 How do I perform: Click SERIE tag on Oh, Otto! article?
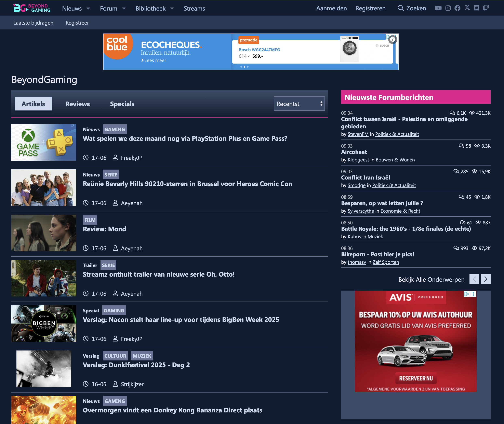tap(108, 265)
